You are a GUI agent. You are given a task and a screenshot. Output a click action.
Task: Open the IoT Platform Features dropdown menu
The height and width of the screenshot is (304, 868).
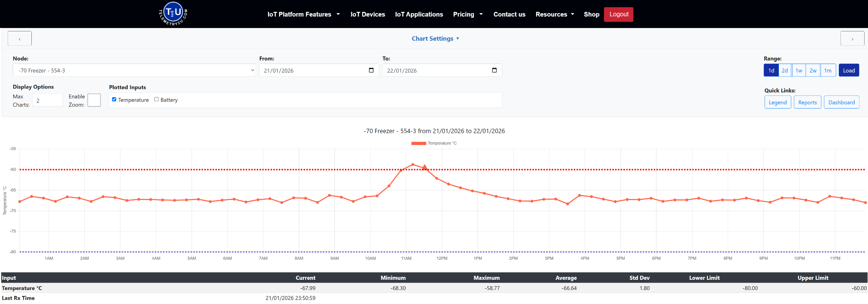click(303, 14)
